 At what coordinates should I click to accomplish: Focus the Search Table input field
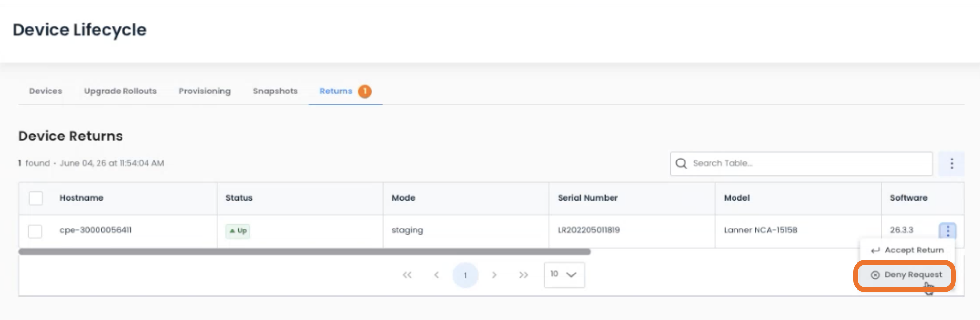click(x=802, y=163)
